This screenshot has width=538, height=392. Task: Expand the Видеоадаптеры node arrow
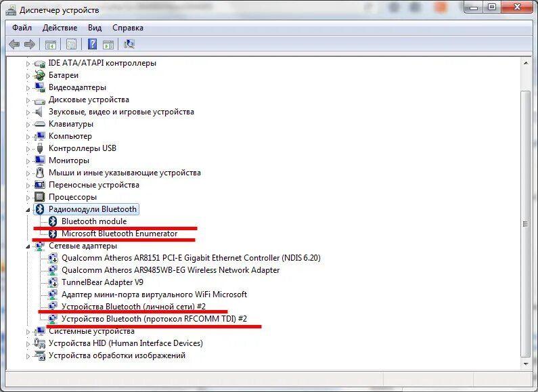pos(28,88)
